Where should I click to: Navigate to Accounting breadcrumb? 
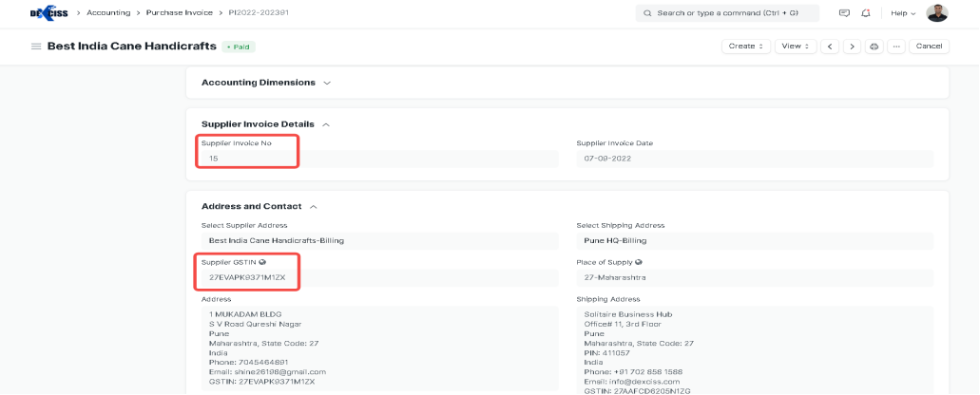109,13
